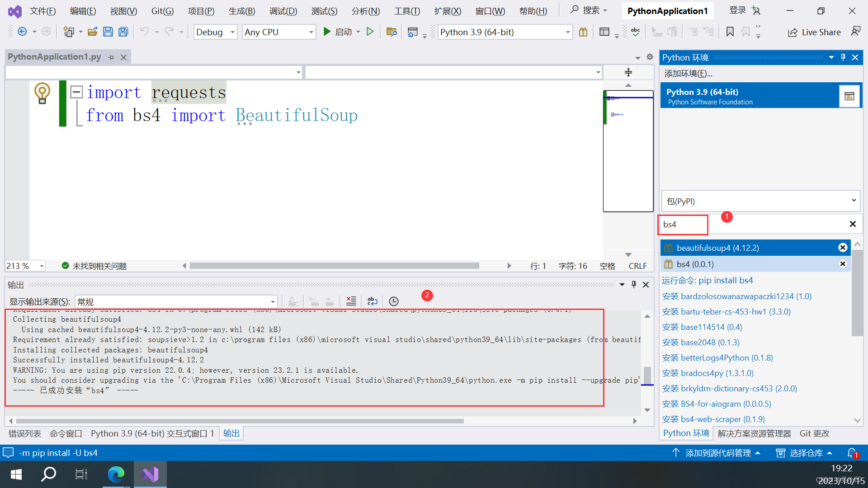Open editor settings gear icon
This screenshot has height=488, width=868.
pyautogui.click(x=650, y=57)
